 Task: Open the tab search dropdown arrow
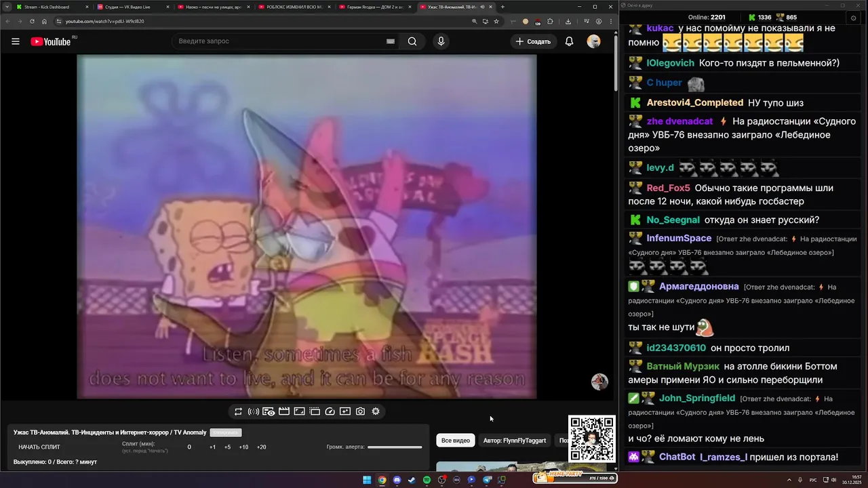[6, 7]
